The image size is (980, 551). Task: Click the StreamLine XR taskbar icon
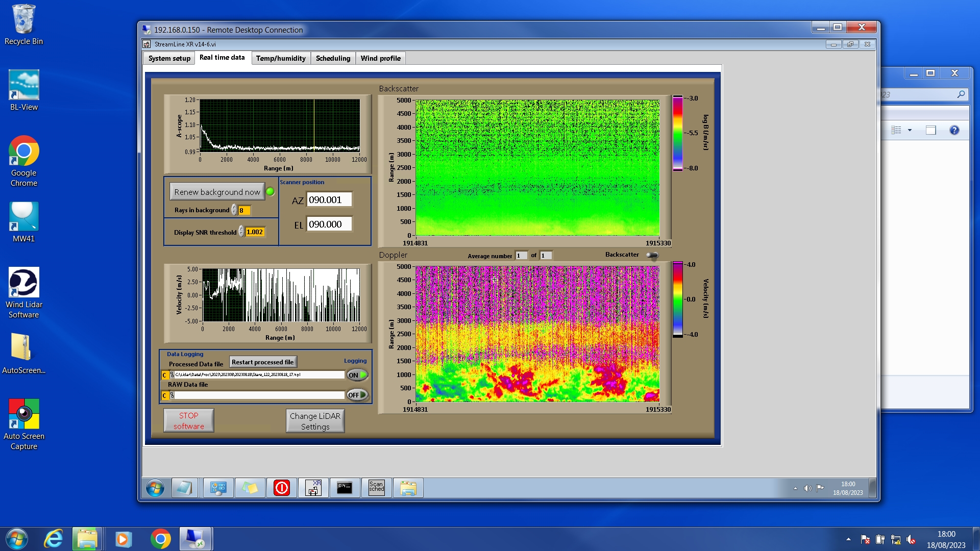313,488
